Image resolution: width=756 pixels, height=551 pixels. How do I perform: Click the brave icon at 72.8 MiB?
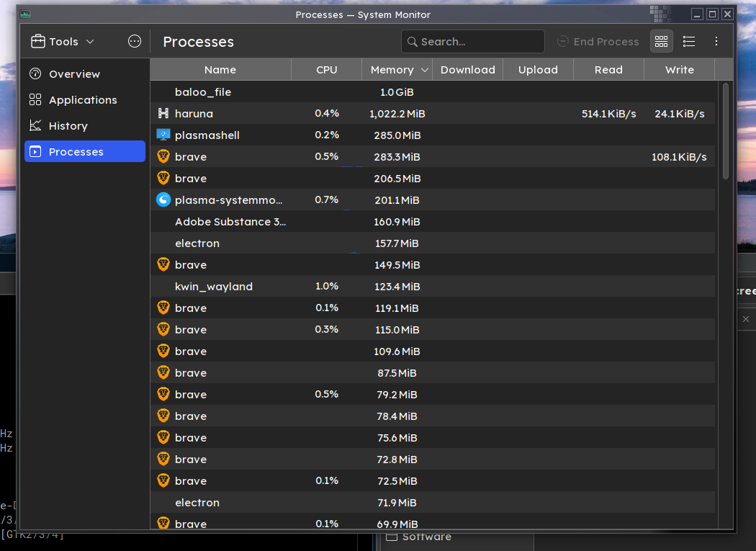pos(163,459)
